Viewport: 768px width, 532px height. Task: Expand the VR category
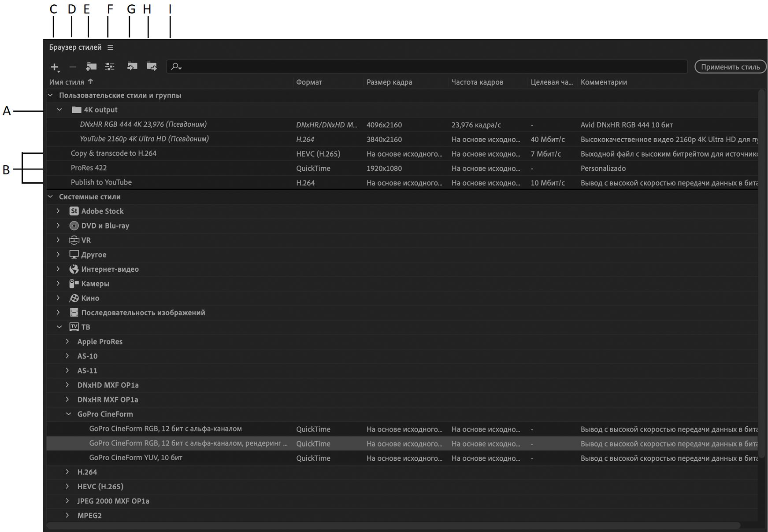(58, 240)
